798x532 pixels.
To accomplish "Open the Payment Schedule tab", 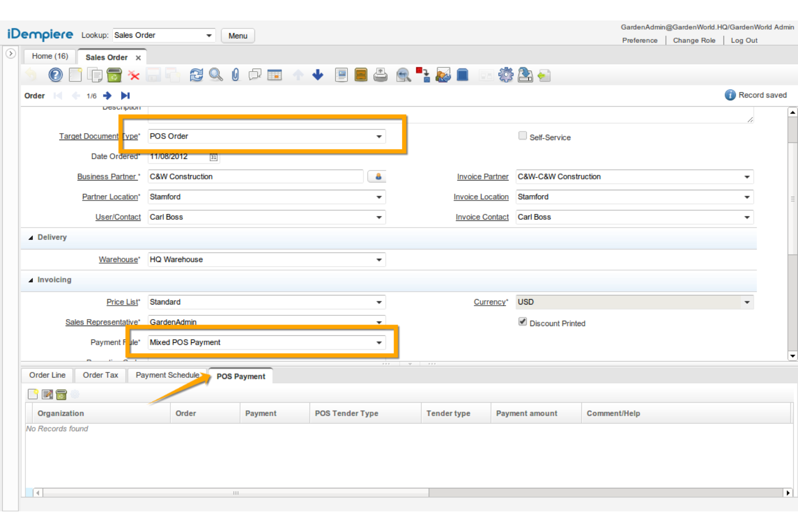I will tap(167, 375).
